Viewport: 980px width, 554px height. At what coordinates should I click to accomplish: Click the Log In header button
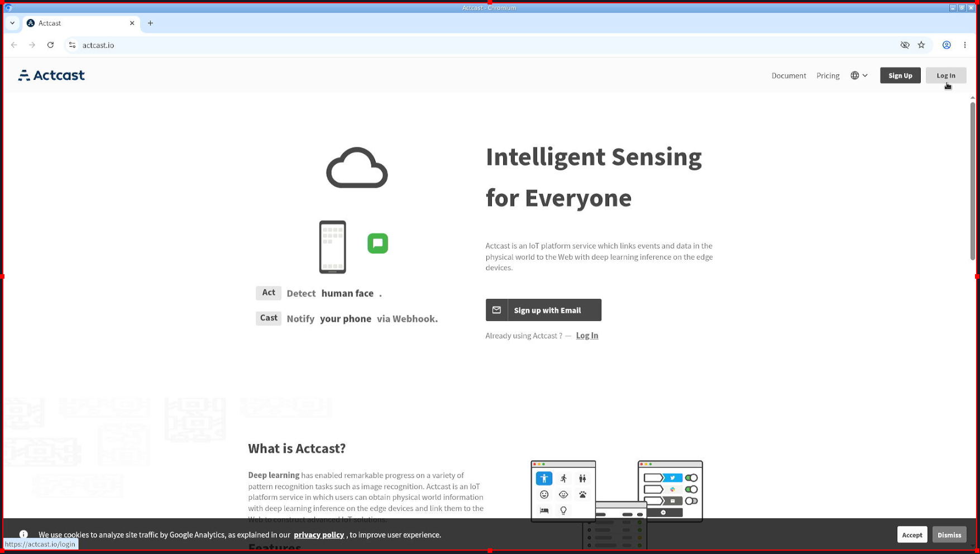946,75
